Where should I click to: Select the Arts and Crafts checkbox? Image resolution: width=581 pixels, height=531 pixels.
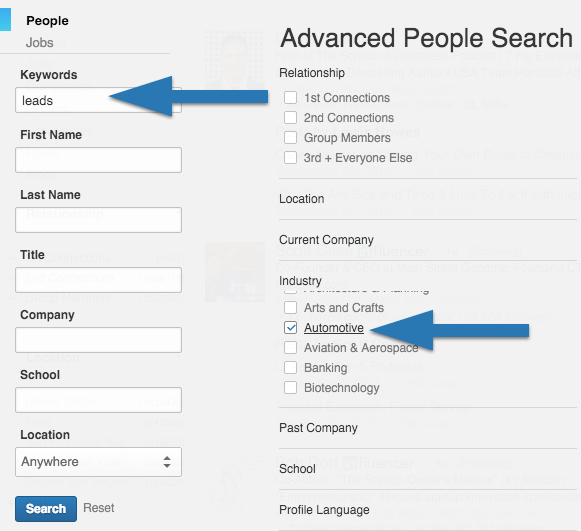click(x=290, y=308)
